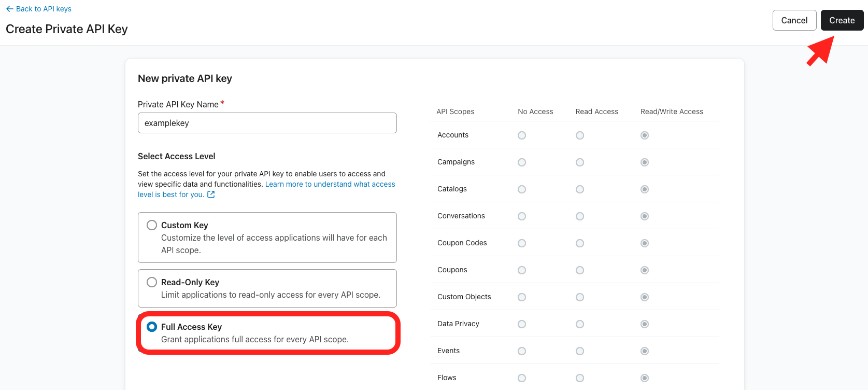Set Catalogs to No Access

click(x=522, y=189)
